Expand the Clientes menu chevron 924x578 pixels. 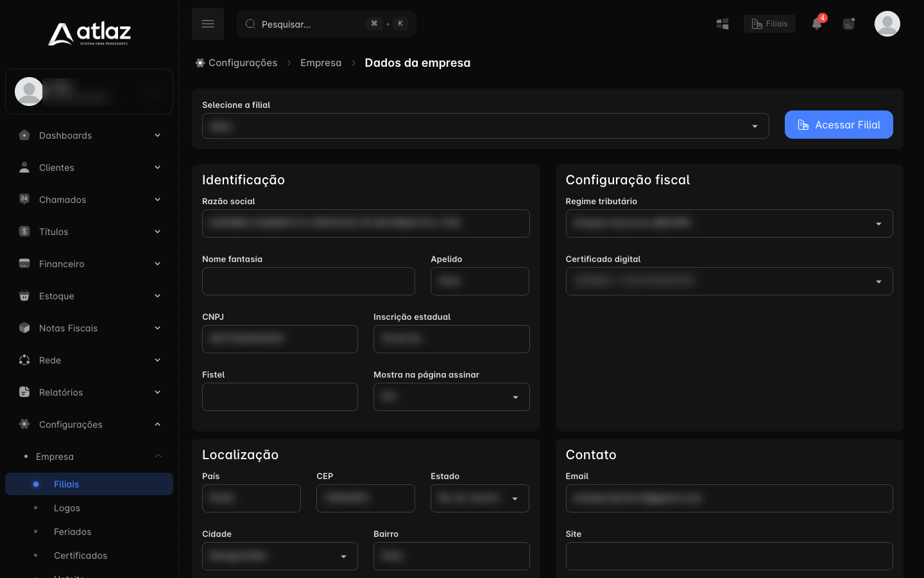pyautogui.click(x=157, y=168)
